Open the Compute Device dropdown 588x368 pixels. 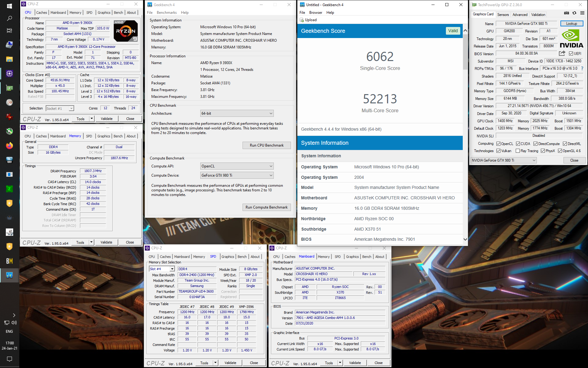237,175
